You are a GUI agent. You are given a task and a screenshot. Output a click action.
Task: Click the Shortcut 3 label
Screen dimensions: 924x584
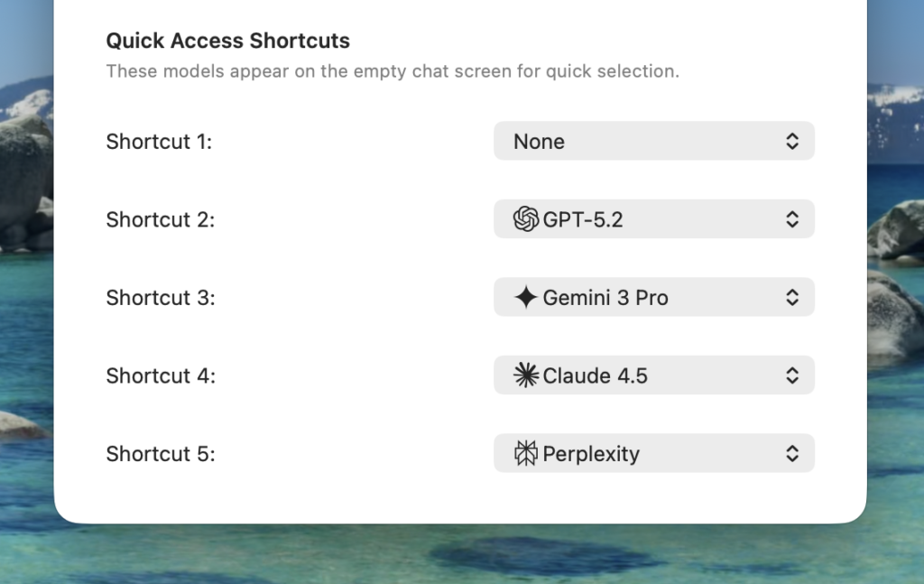pos(161,298)
